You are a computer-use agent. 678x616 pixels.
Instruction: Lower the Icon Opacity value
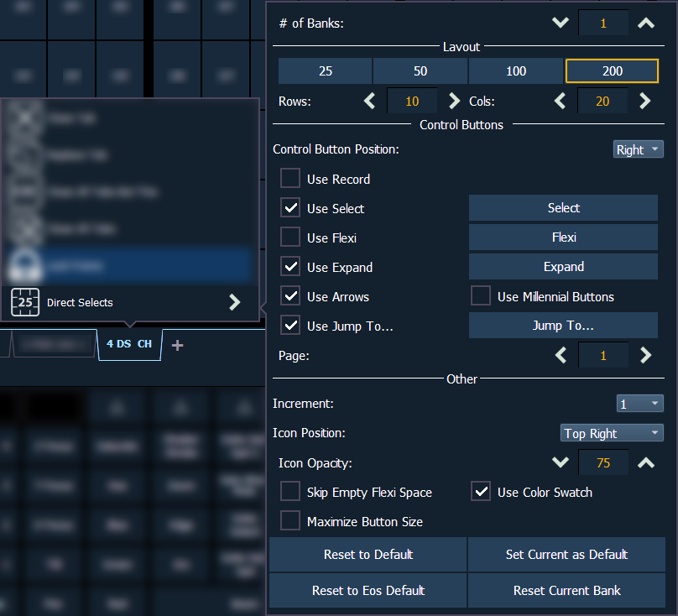pos(561,463)
